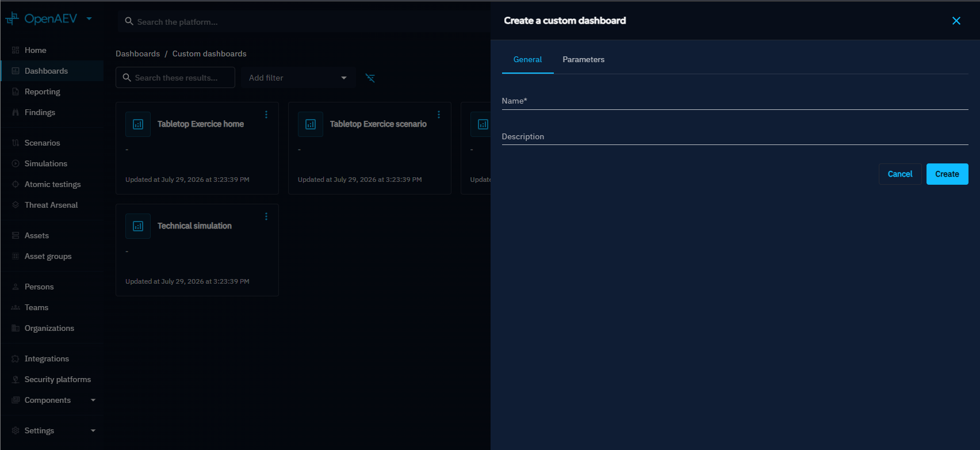Click the Integrations sidebar icon
The height and width of the screenshot is (450, 980).
pos(16,359)
